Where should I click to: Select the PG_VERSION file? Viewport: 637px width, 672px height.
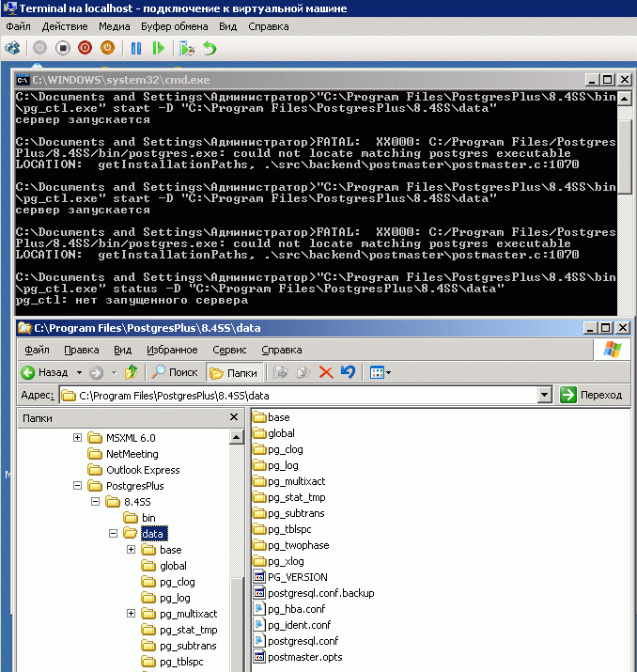[291, 577]
